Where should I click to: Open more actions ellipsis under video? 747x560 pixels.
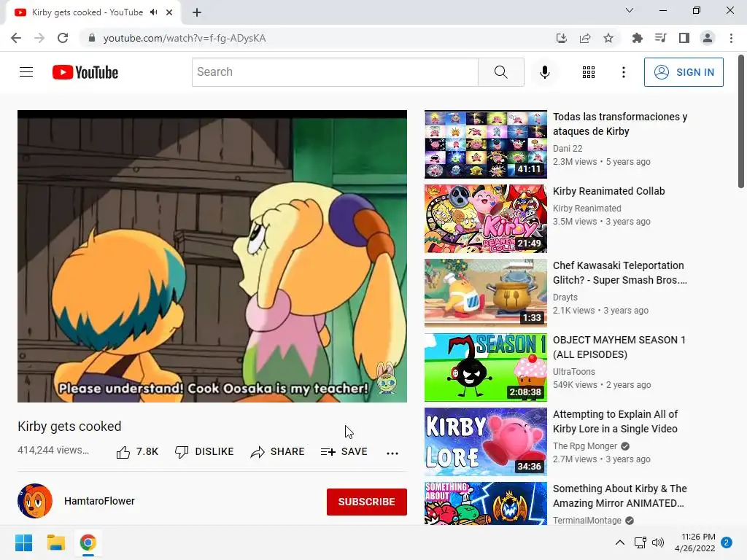[x=392, y=453]
